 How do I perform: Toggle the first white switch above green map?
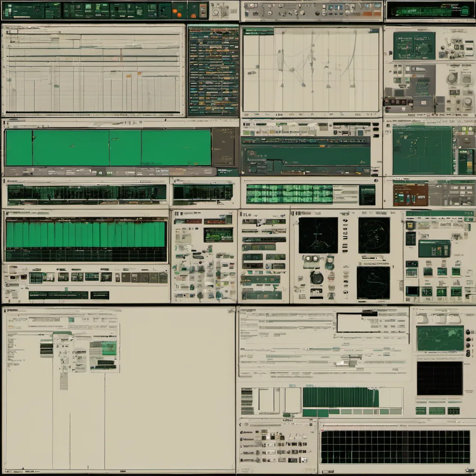click(422, 319)
